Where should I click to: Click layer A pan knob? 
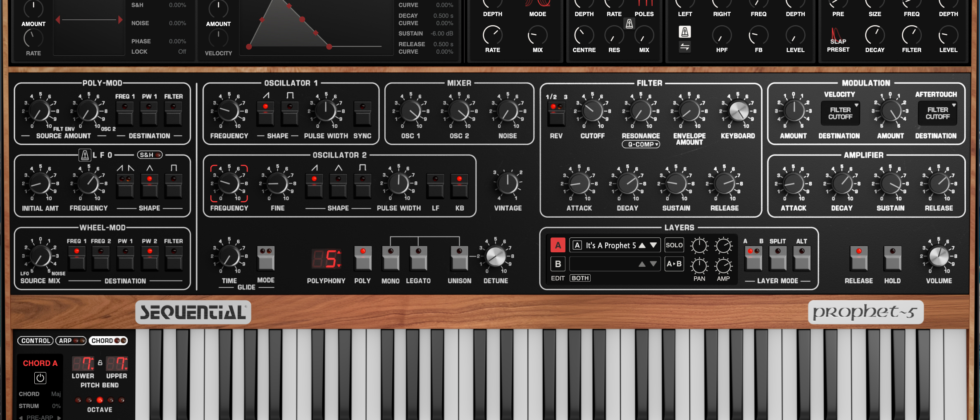click(x=699, y=246)
